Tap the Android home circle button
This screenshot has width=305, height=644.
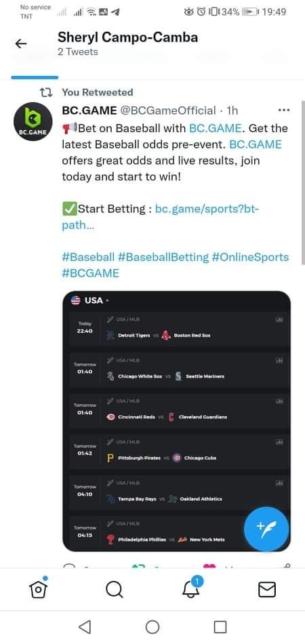tap(152, 627)
